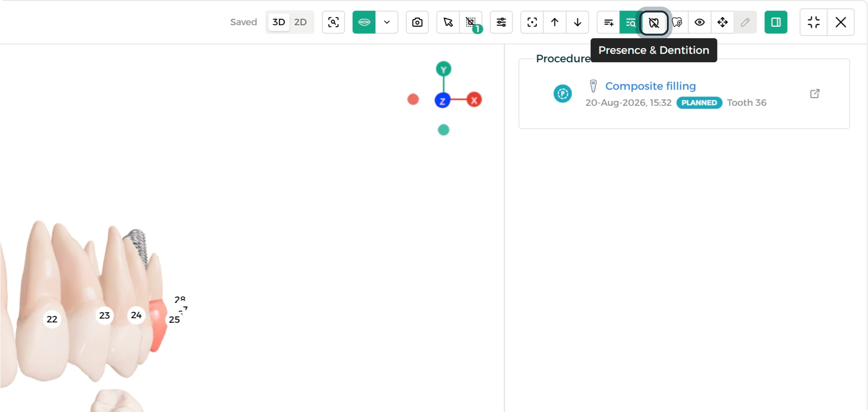Toggle the green side panel button
The width and height of the screenshot is (868, 412).
[x=776, y=22]
